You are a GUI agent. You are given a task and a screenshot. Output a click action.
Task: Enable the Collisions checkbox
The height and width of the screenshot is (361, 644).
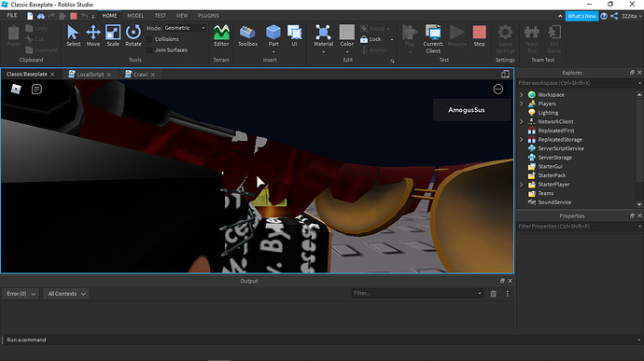click(x=150, y=39)
